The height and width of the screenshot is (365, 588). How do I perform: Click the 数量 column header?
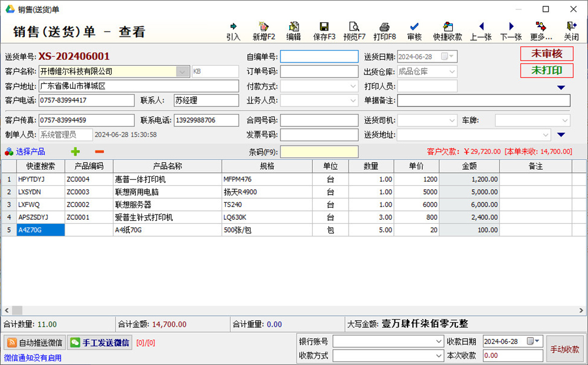(x=371, y=166)
